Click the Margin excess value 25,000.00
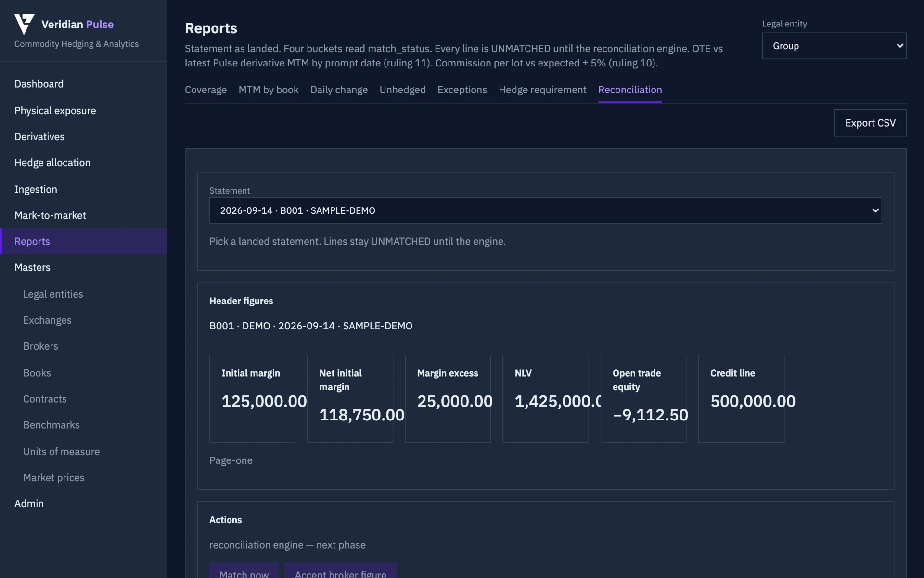Image resolution: width=924 pixels, height=578 pixels. (455, 401)
